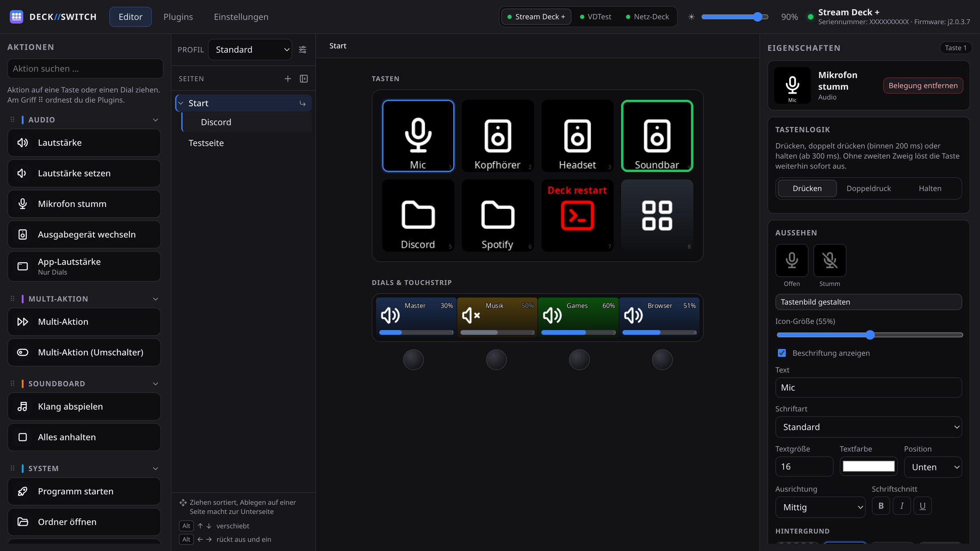Image resolution: width=980 pixels, height=551 pixels.
Task: Pick the Alles anhalten action
Action: [84, 437]
